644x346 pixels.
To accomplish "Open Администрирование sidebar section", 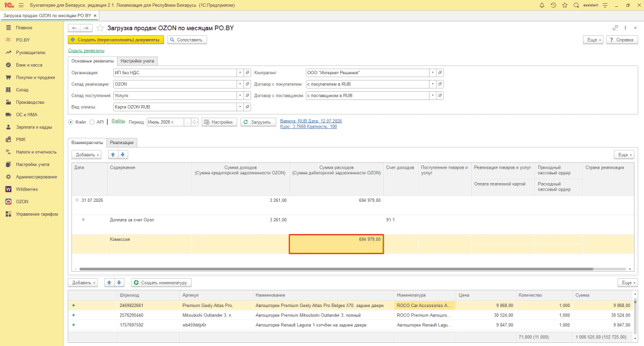I will tap(36, 177).
